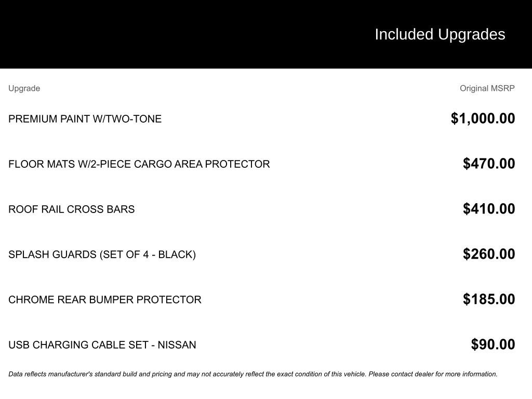Click the $470.00 price value
532x399 pixels.
click(x=489, y=164)
